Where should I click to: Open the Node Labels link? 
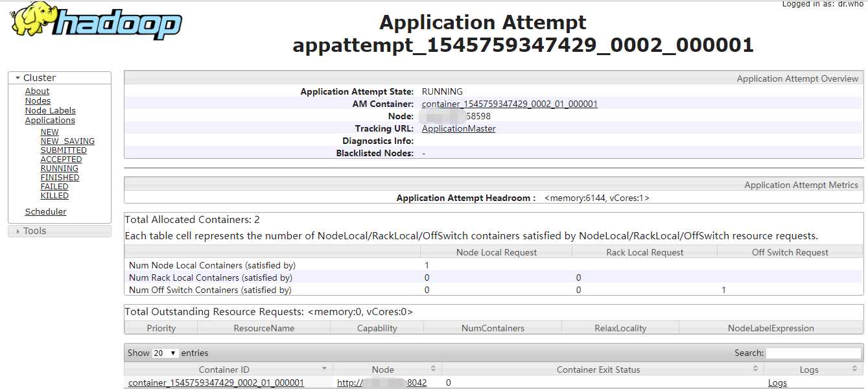tap(50, 111)
